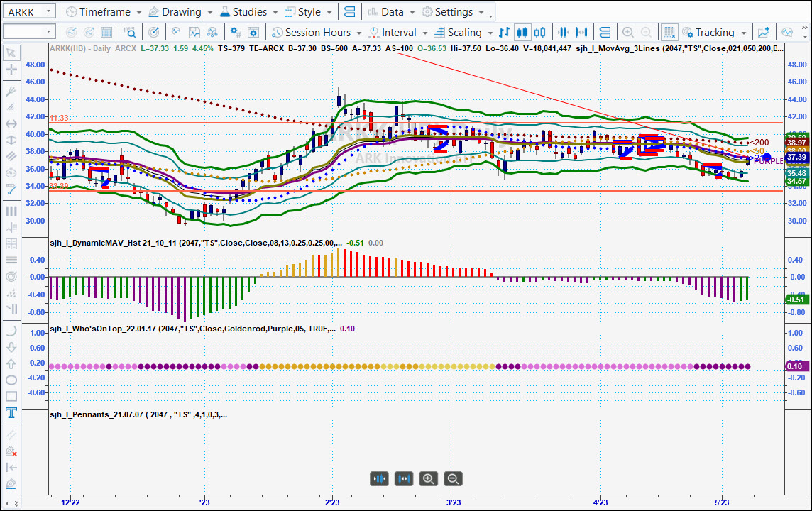Viewport: 812px width, 511px height.
Task: Select the pointer arrow tool
Action: (x=11, y=53)
